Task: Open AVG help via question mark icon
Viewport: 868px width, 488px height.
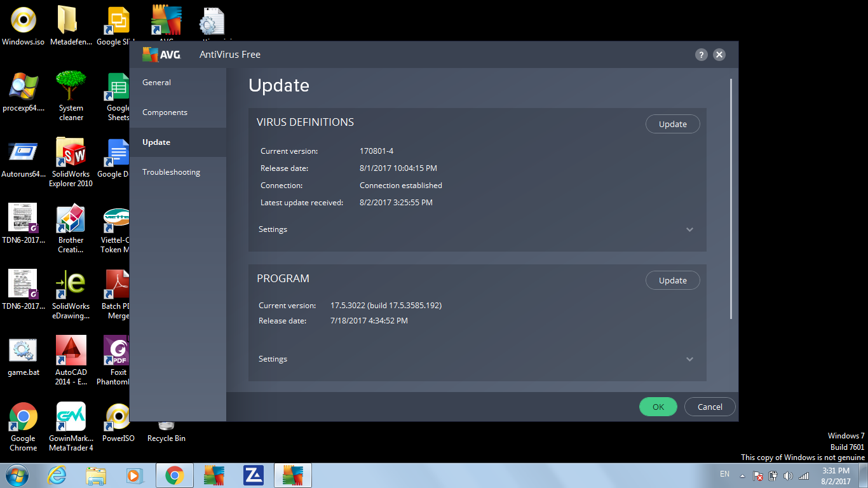Action: [x=701, y=55]
